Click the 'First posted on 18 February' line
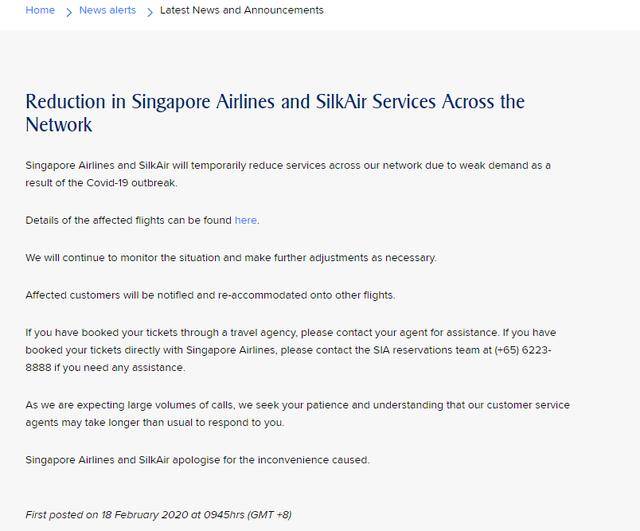Viewport: 640px width, 531px height. pos(158,514)
